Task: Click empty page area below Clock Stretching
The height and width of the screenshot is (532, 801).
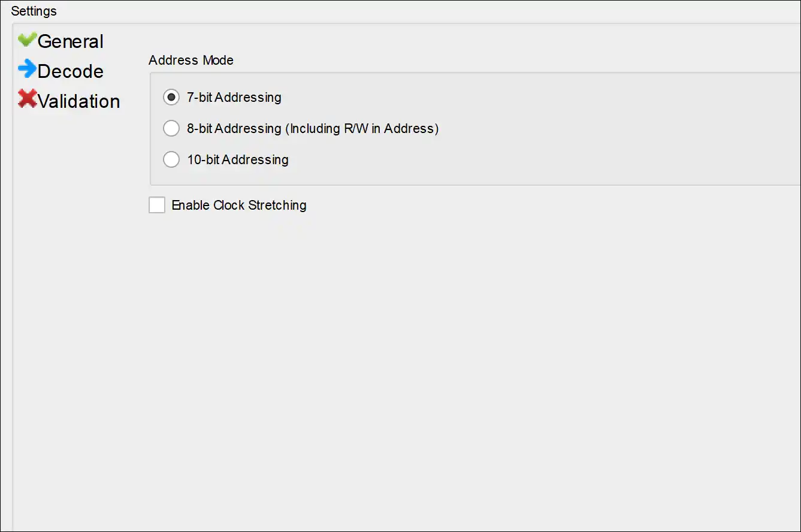Action: (x=419, y=359)
